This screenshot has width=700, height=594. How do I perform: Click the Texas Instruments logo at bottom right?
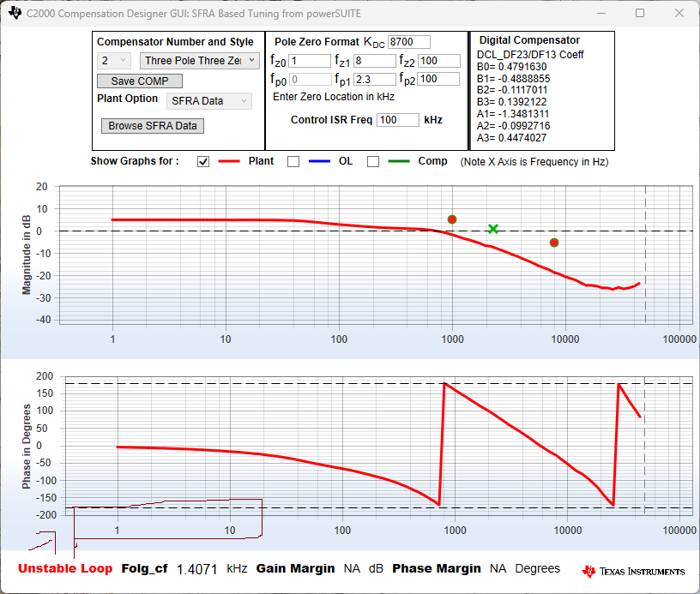[x=633, y=571]
